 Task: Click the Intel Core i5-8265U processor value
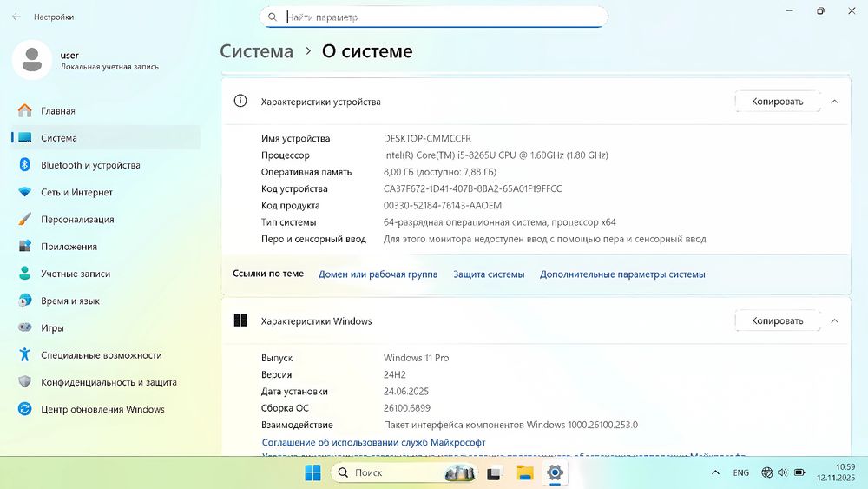click(x=496, y=155)
